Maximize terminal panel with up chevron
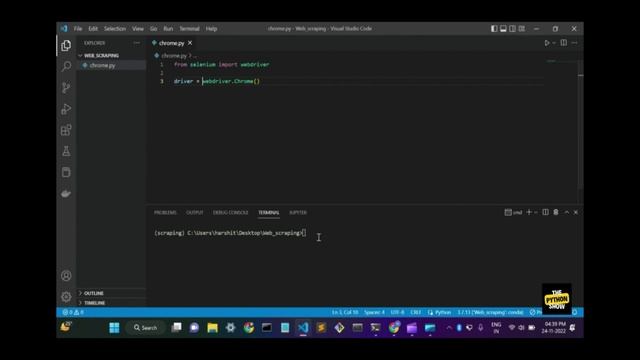The image size is (640, 360). click(567, 212)
